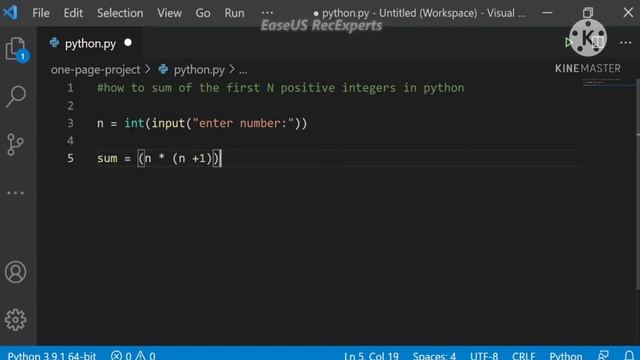Open the View menu

coord(169,13)
